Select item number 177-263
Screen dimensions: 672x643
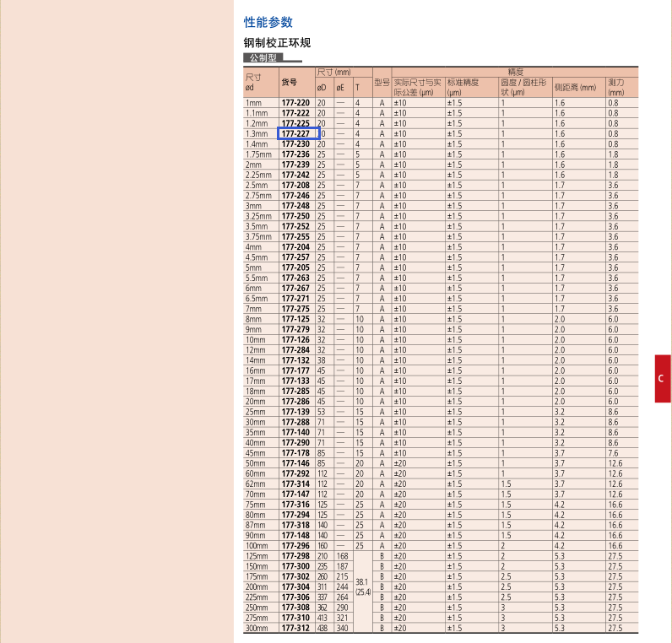pyautogui.click(x=295, y=278)
